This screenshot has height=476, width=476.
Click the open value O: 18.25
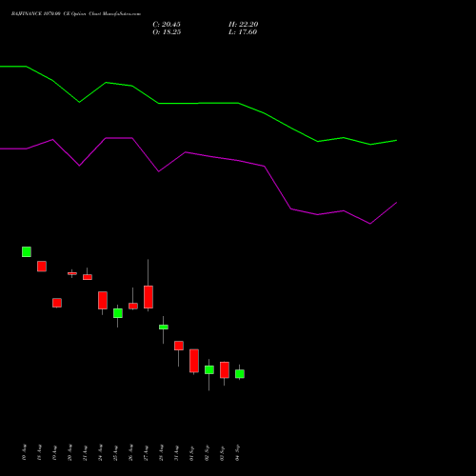[167, 32]
